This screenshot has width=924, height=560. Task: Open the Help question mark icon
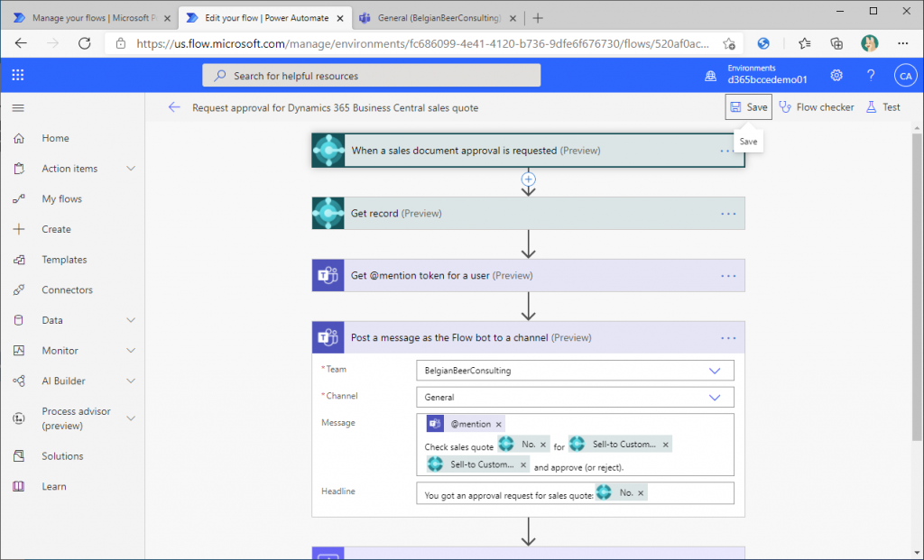[x=871, y=76]
